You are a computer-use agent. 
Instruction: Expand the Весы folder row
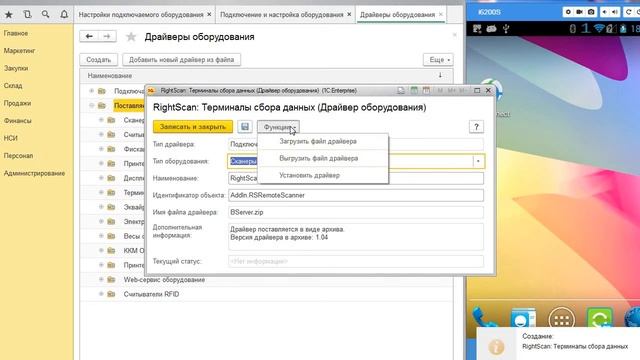[x=101, y=236]
